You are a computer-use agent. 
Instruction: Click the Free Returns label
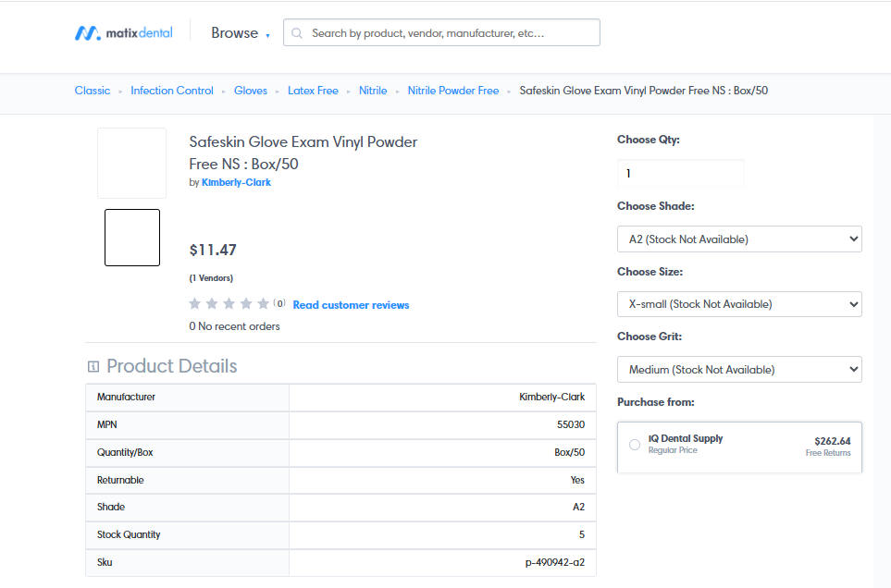(x=828, y=453)
